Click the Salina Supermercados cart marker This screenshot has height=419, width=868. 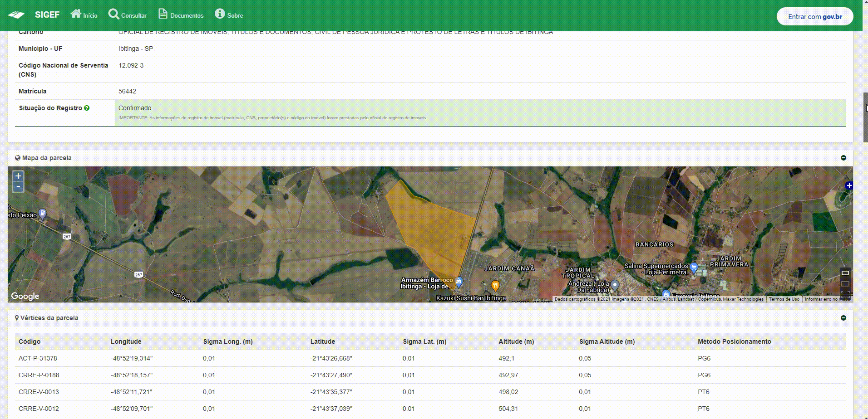[x=693, y=268]
